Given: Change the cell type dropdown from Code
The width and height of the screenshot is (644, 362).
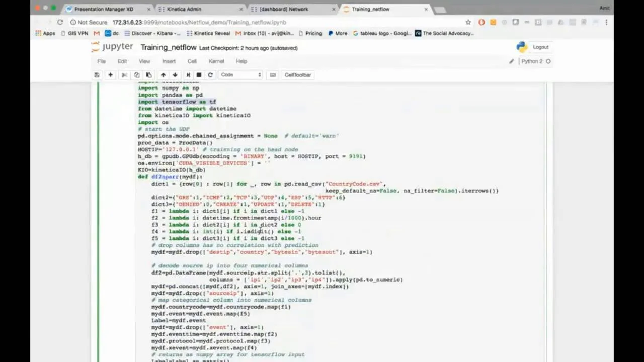Looking at the screenshot, I should pyautogui.click(x=241, y=75).
